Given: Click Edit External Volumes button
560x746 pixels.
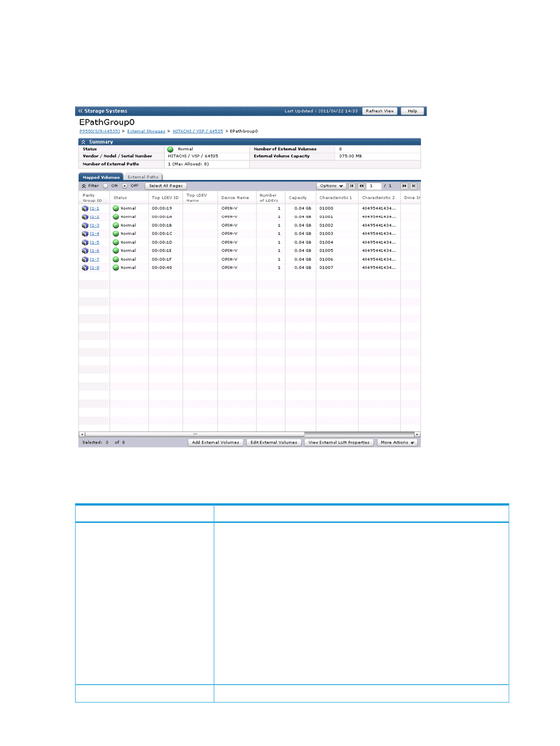Looking at the screenshot, I should pos(274,443).
